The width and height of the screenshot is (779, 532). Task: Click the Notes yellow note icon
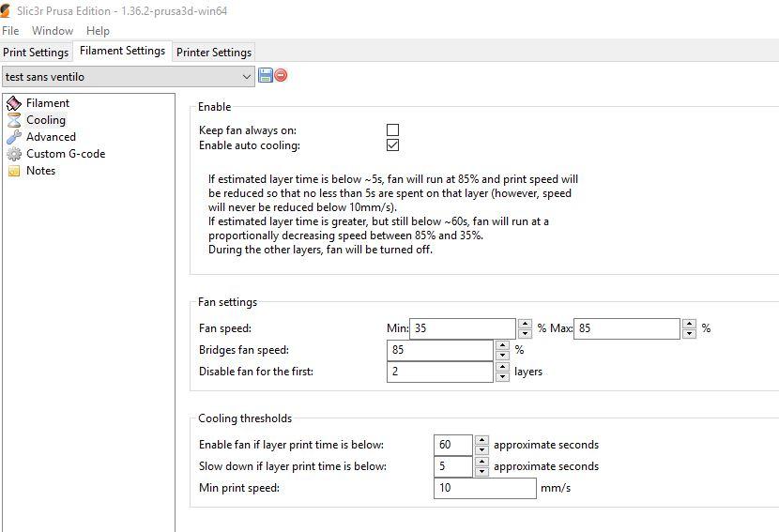(x=14, y=171)
